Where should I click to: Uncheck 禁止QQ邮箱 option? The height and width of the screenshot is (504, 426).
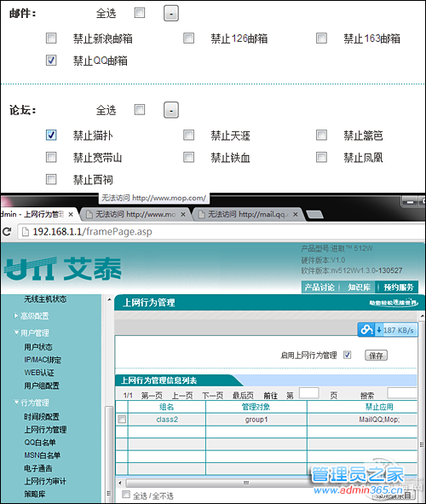tap(51, 60)
